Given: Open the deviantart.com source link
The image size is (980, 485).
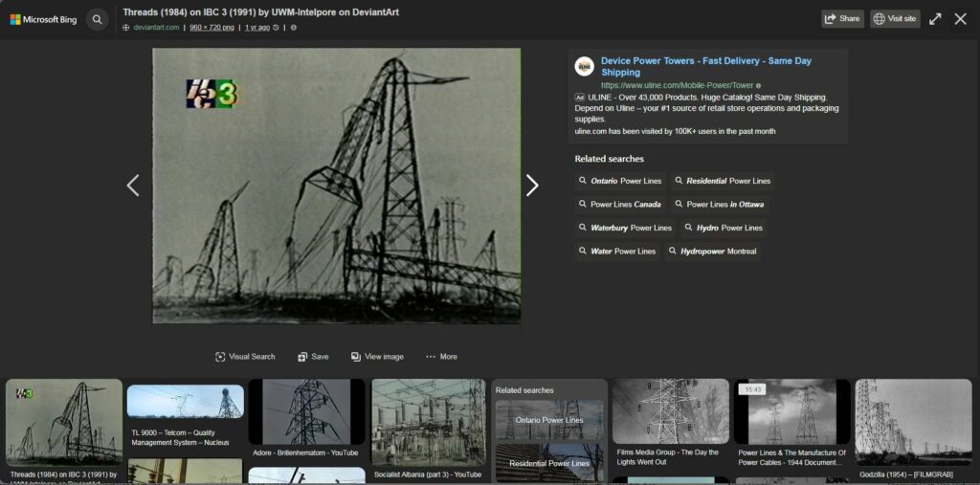Looking at the screenshot, I should point(156,28).
